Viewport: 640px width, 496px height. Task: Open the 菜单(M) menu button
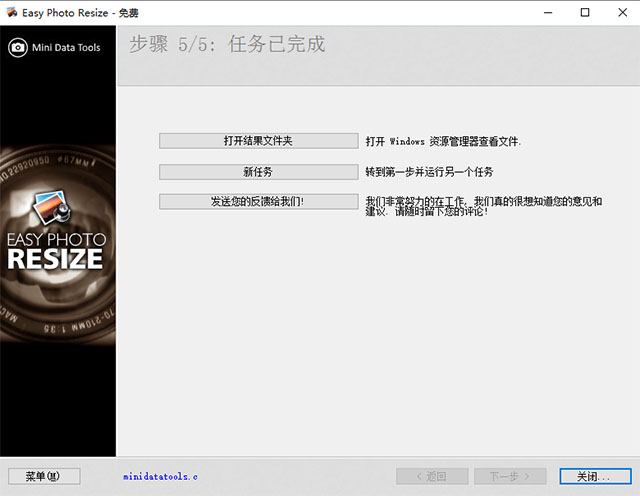point(43,476)
